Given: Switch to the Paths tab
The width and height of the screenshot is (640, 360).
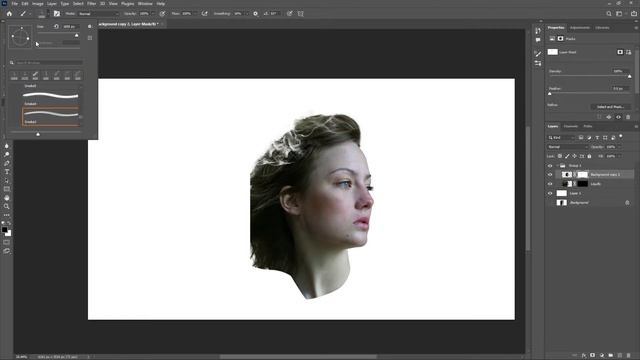Looking at the screenshot, I should point(588,127).
